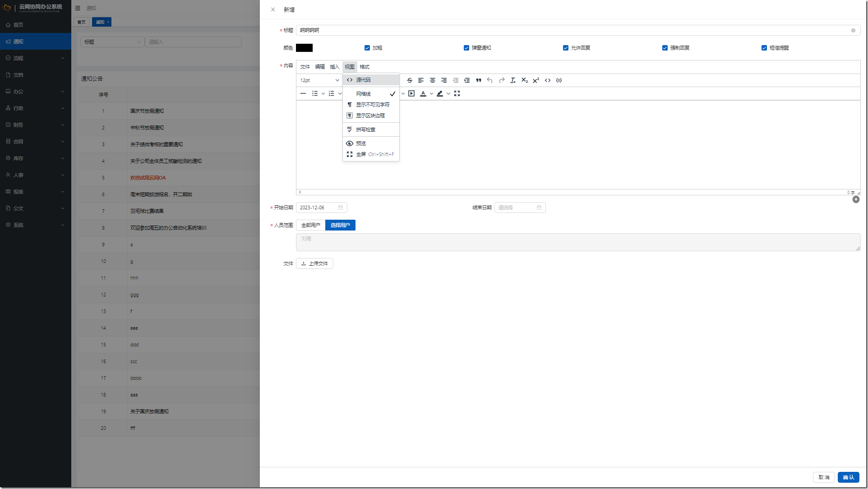This screenshot has height=489, width=868.
Task: Click the undo arrow icon
Action: coord(490,80)
